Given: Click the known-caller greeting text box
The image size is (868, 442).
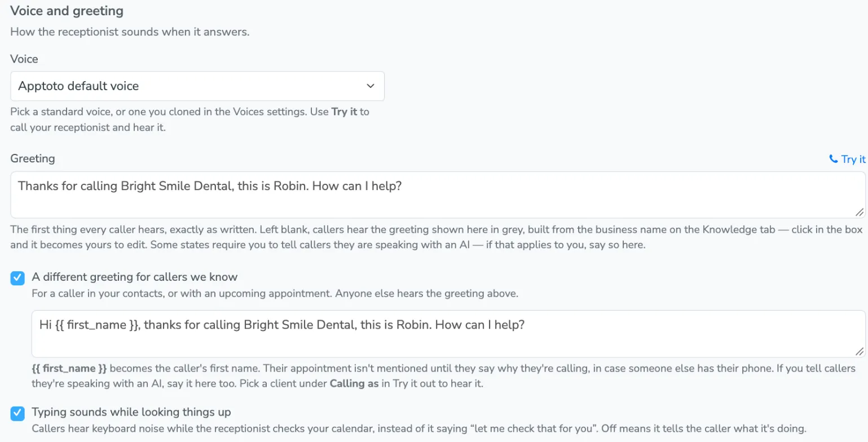Looking at the screenshot, I should (448, 334).
